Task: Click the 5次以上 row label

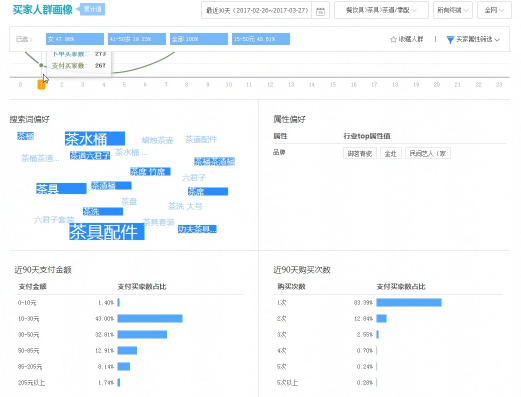Action: (287, 383)
